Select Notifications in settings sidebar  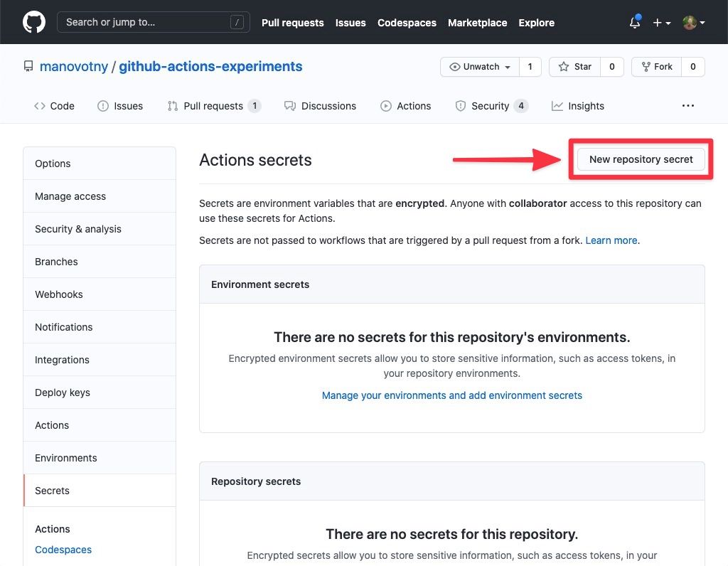[100, 327]
